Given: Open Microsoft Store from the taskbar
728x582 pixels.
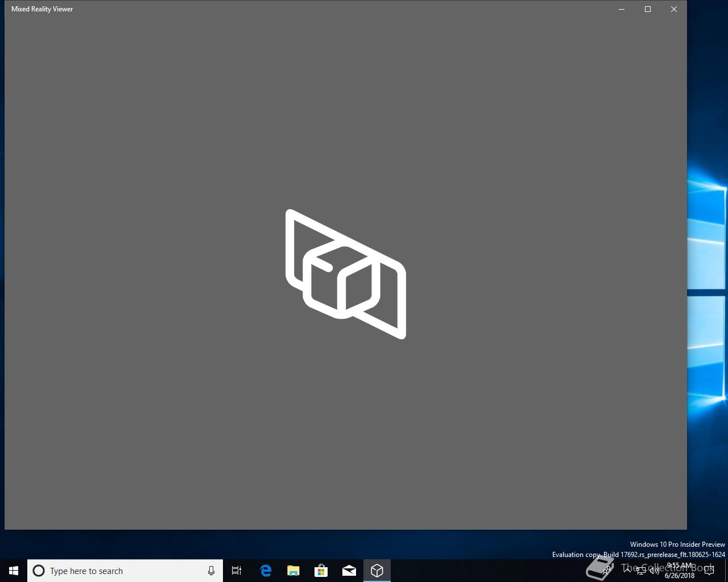Looking at the screenshot, I should point(321,571).
